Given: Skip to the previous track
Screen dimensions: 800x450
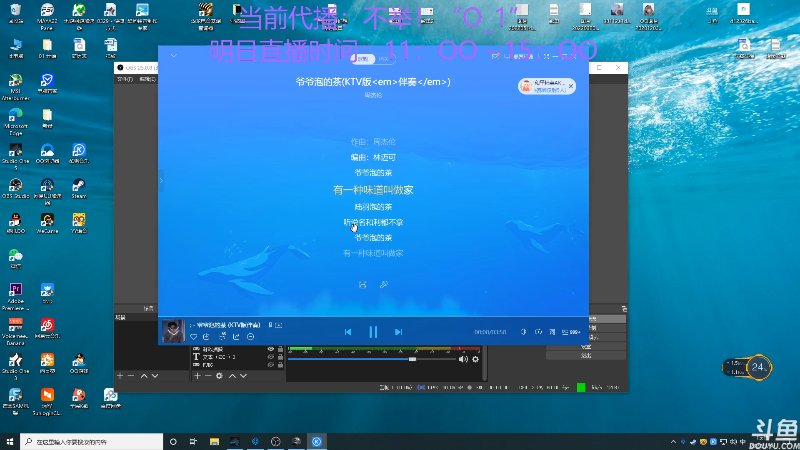Looking at the screenshot, I should click(348, 332).
